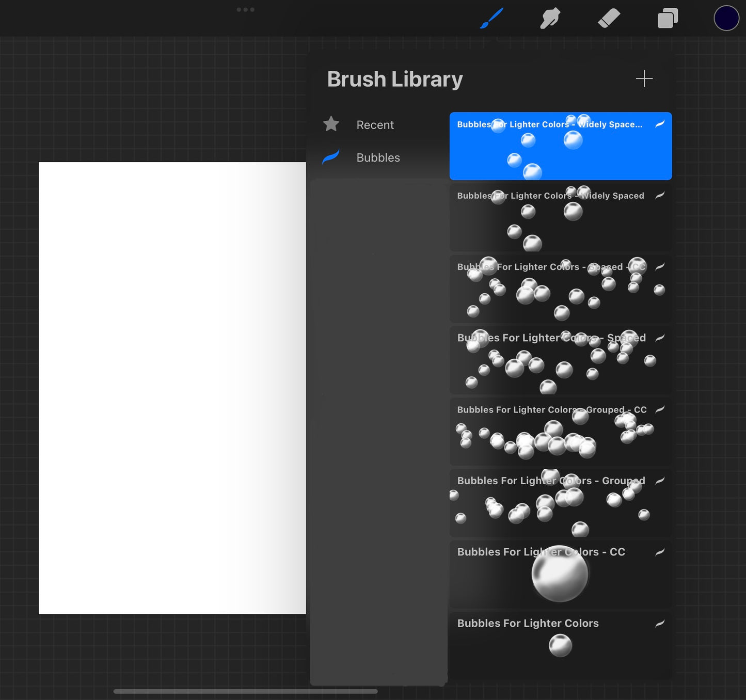Open the Layers panel
The height and width of the screenshot is (700, 746).
(x=667, y=19)
